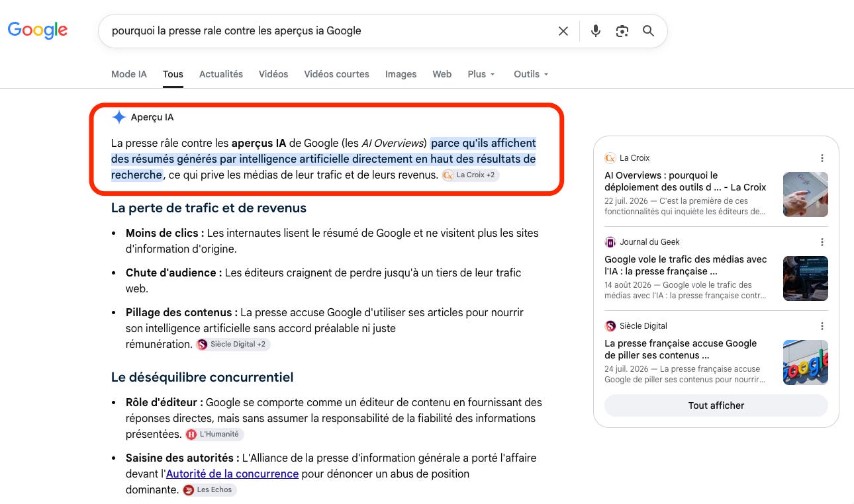Click the Rôle d'éditeur bullet label

164,402
